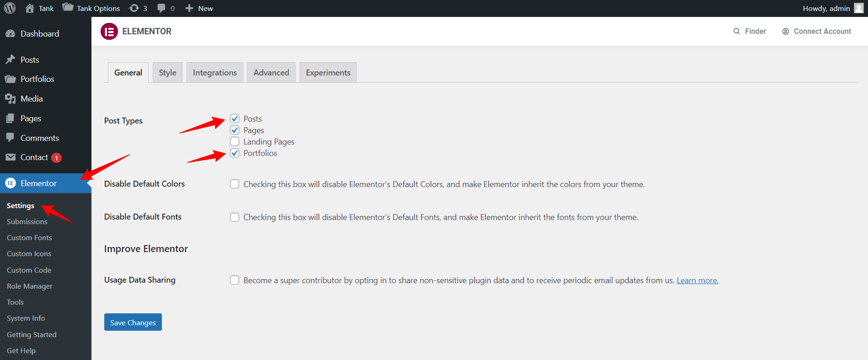Click the comments bubble icon in admin bar
This screenshot has height=360, width=868.
click(161, 8)
